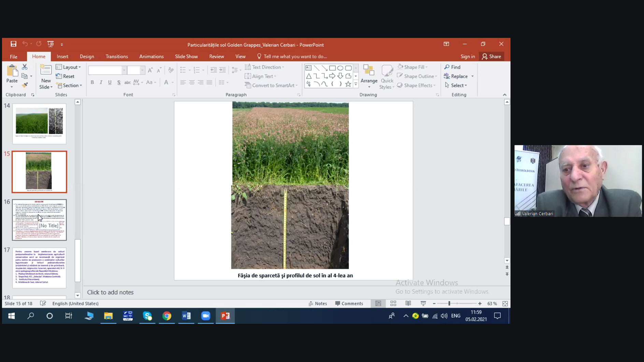This screenshot has height=362, width=644.
Task: Click the Share button
Action: point(491,57)
